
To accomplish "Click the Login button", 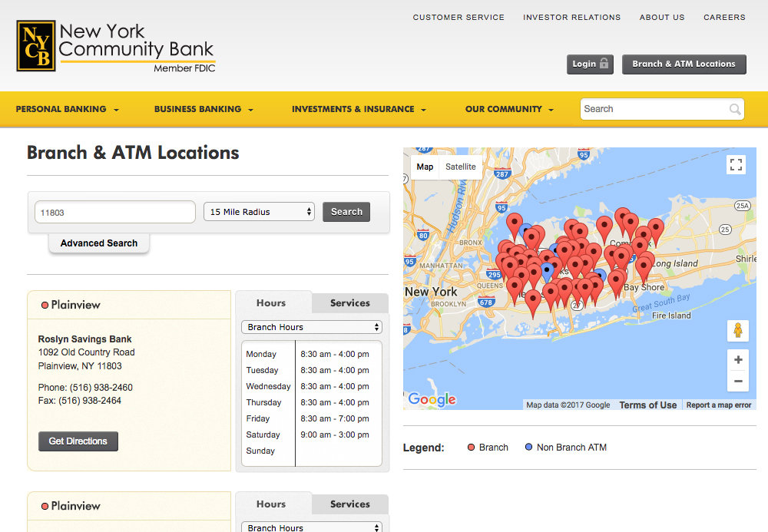I will coord(590,64).
